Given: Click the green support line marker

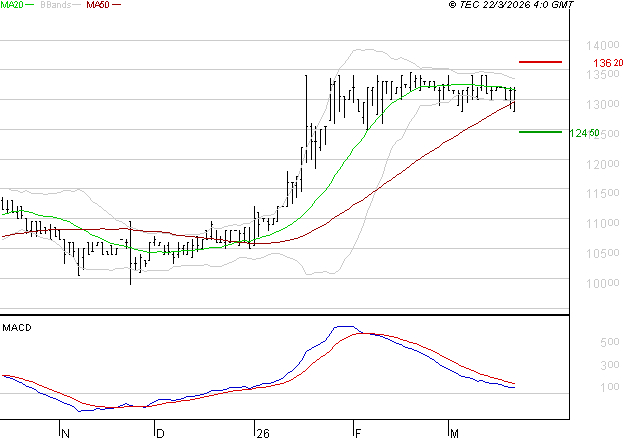Looking at the screenshot, I should pos(540,132).
